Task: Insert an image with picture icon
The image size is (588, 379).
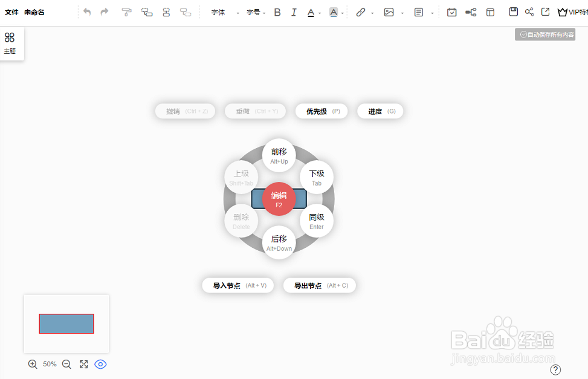Action: (389, 12)
